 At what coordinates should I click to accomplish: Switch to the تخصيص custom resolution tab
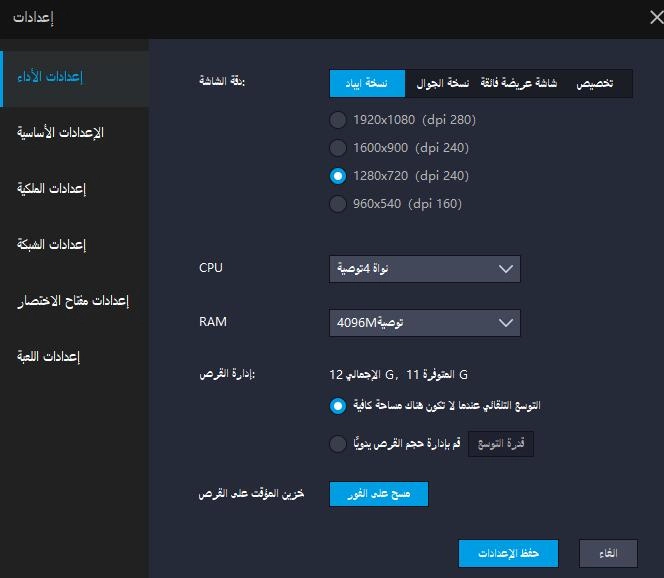tap(595, 83)
